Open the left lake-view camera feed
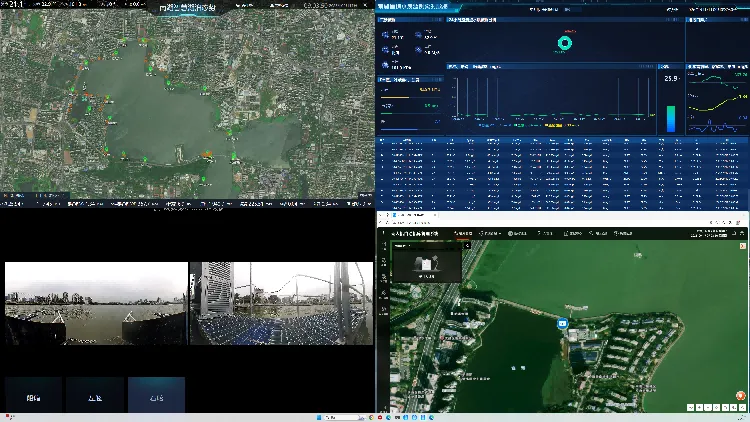The image size is (750, 422). pos(96,303)
